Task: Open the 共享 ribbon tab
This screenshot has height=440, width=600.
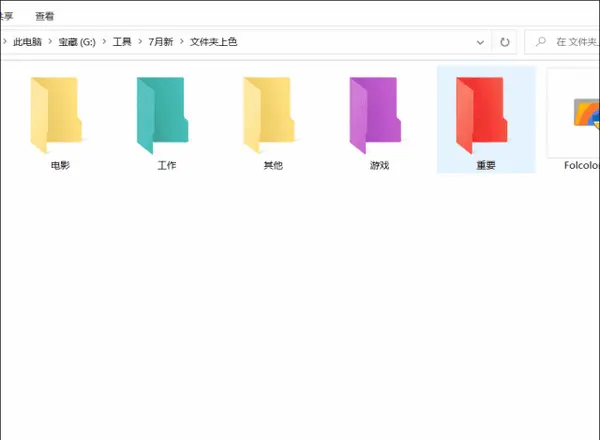Action: coord(8,16)
